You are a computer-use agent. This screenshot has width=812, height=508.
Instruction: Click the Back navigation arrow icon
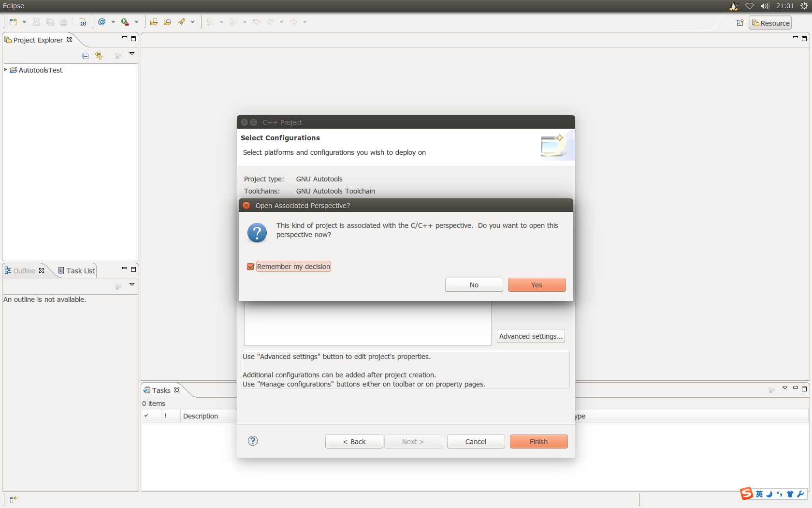click(x=270, y=22)
